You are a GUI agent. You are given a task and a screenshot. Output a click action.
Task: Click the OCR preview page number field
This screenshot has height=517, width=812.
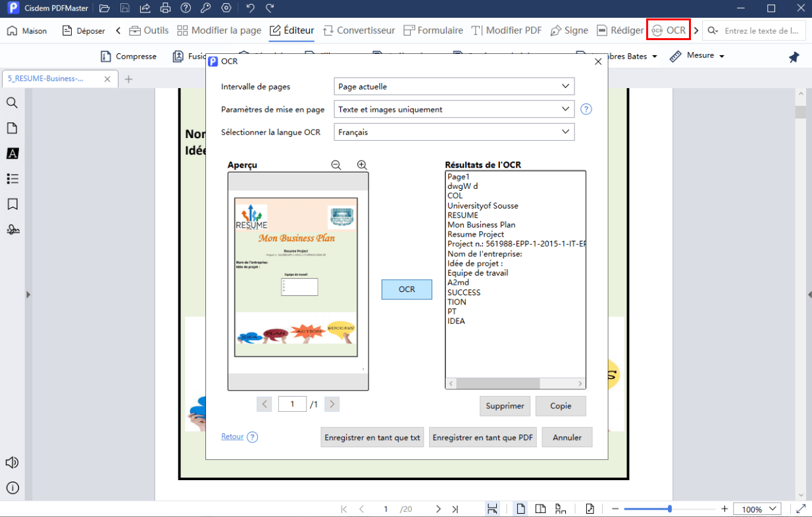pos(292,405)
